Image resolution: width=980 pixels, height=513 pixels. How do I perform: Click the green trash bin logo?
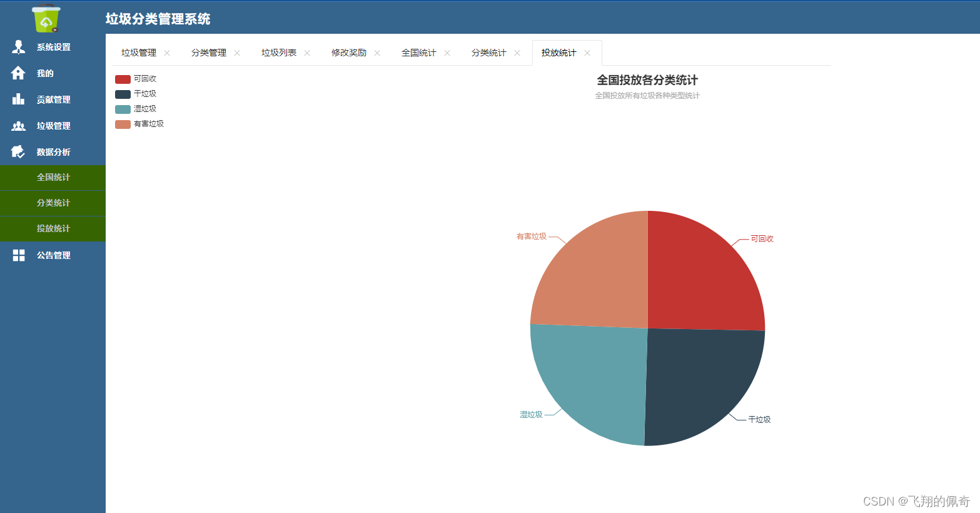[x=47, y=18]
